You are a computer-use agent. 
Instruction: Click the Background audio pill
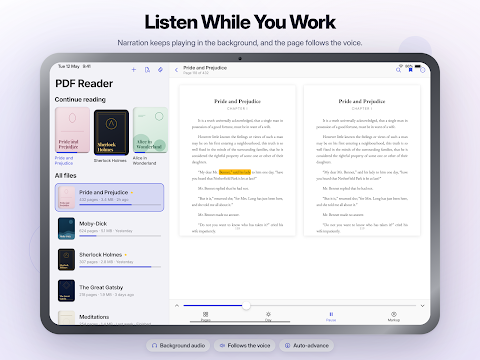coord(178,346)
